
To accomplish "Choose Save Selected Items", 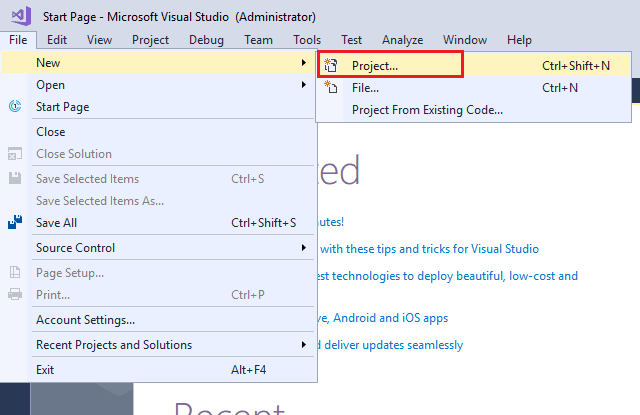I will [159, 178].
